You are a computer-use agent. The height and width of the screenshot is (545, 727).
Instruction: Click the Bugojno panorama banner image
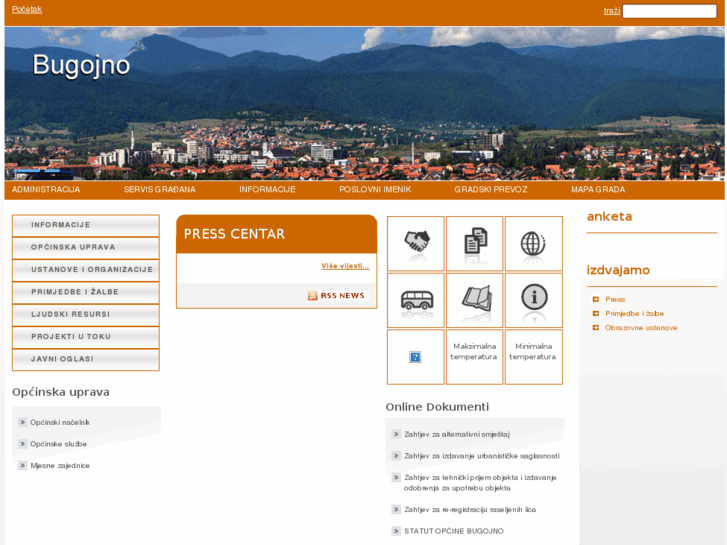click(x=364, y=103)
